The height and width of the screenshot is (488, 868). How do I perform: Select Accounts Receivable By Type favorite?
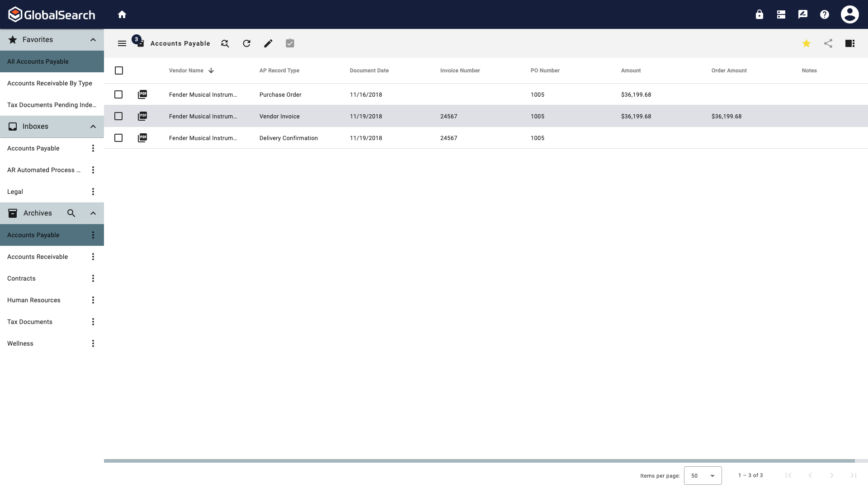(50, 83)
